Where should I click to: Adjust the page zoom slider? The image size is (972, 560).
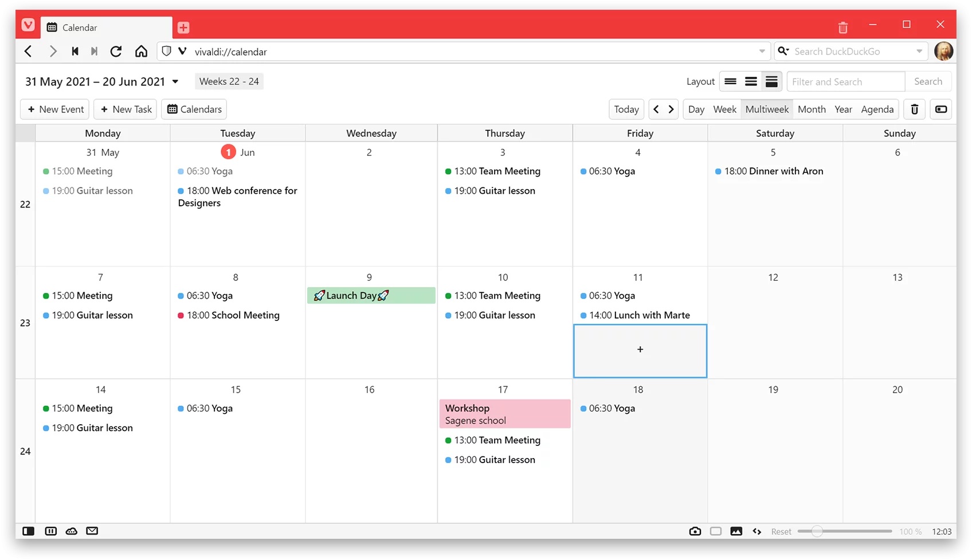(817, 531)
